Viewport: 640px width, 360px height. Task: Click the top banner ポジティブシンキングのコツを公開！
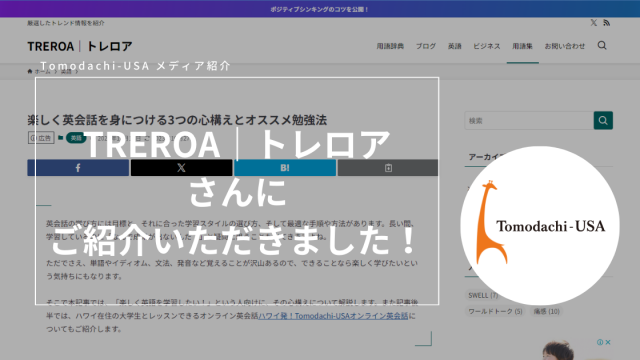pyautogui.click(x=320, y=9)
